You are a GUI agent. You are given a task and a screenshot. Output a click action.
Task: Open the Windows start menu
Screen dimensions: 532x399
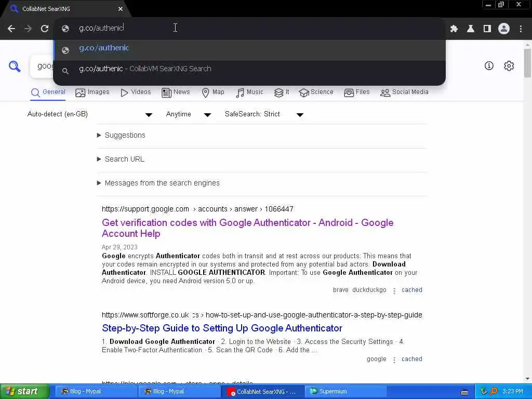pyautogui.click(x=24, y=392)
